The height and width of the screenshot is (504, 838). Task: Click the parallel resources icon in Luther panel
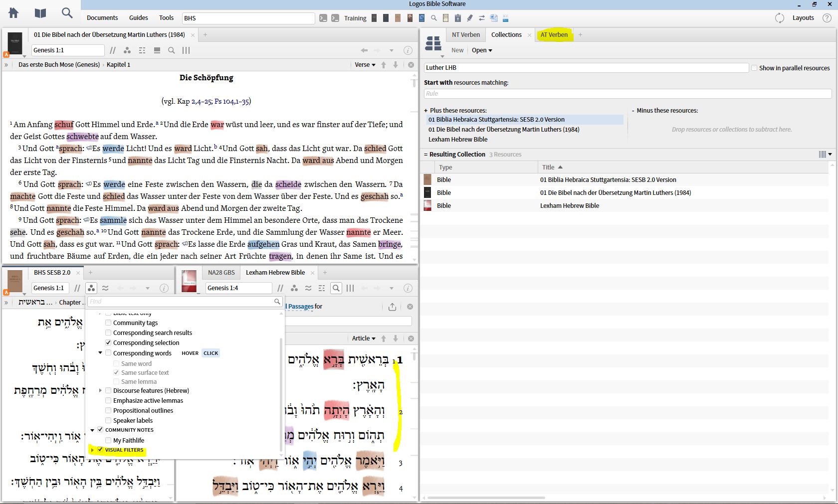[x=113, y=50]
